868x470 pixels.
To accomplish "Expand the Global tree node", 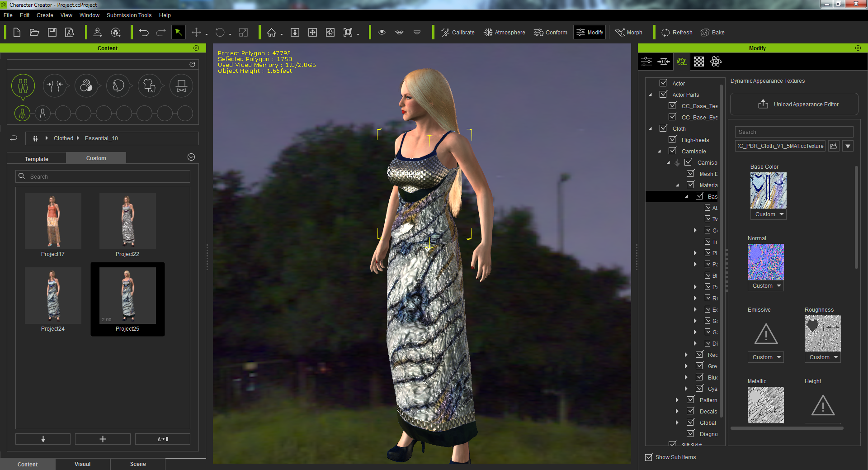I will tap(677, 423).
